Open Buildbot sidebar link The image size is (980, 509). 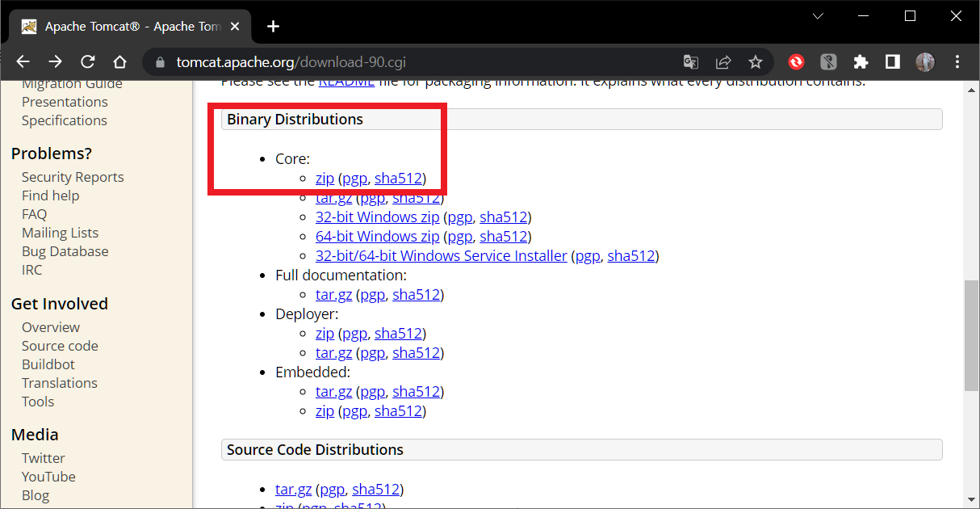(48, 364)
